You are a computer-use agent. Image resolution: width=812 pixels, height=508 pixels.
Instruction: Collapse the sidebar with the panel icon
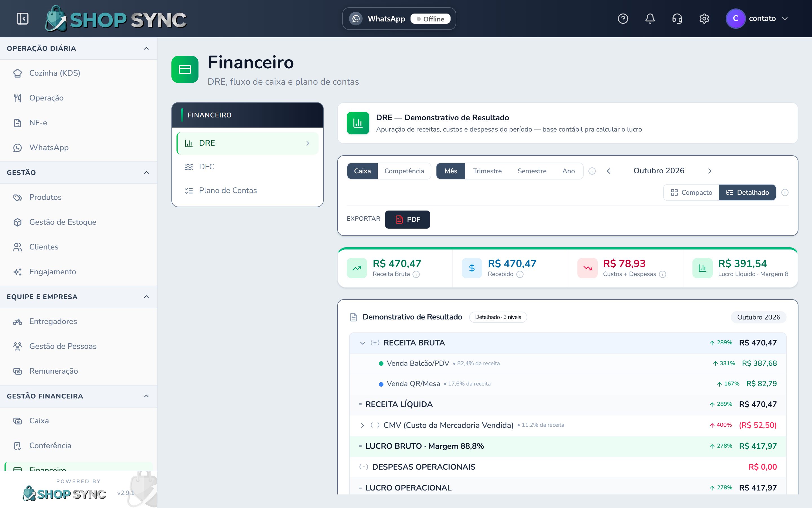(x=23, y=18)
